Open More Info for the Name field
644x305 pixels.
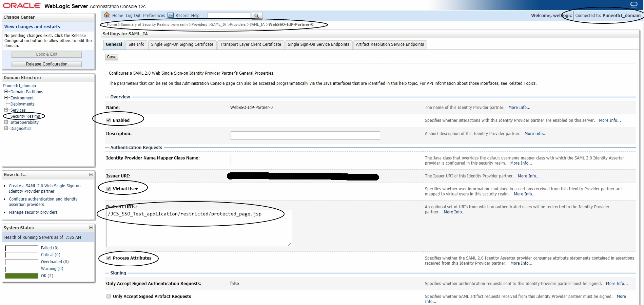point(519,108)
